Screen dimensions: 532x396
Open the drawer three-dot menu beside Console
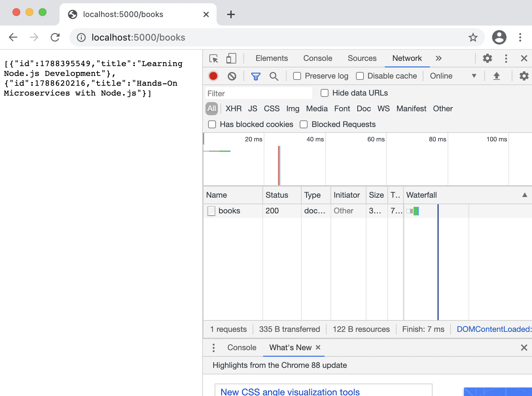214,348
